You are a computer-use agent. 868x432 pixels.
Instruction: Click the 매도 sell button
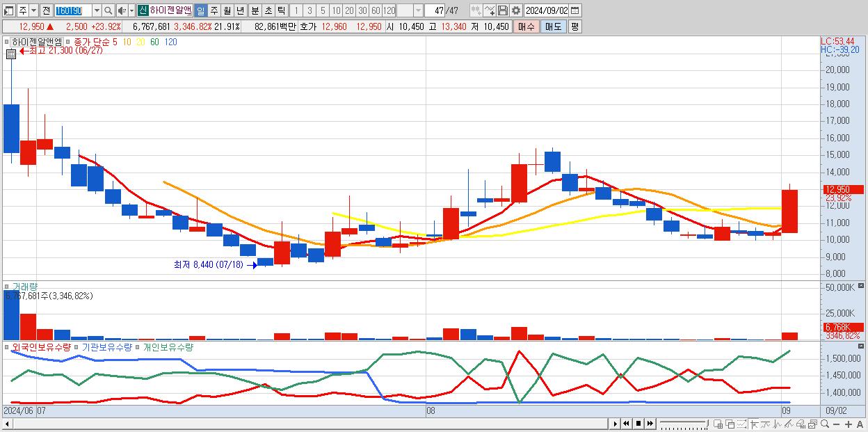(553, 26)
